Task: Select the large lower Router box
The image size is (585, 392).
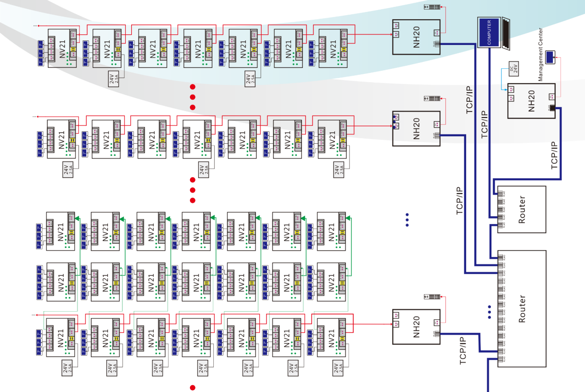Action: click(x=522, y=308)
